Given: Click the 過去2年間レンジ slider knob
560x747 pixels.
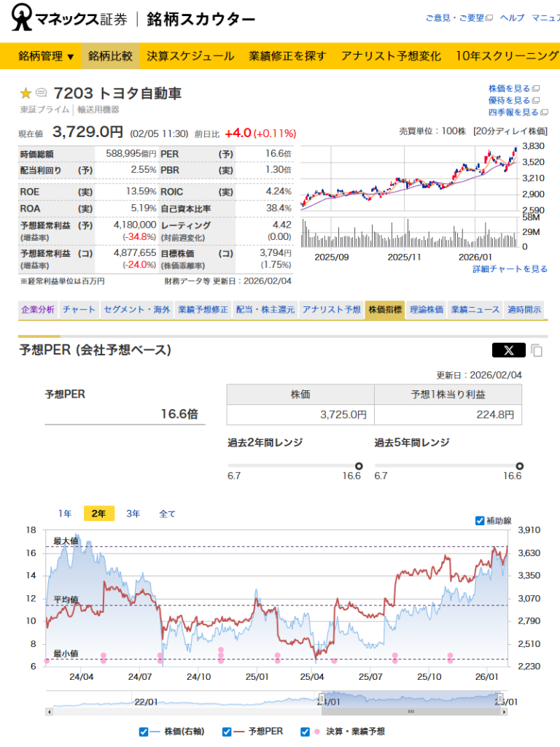Looking at the screenshot, I should point(359,466).
